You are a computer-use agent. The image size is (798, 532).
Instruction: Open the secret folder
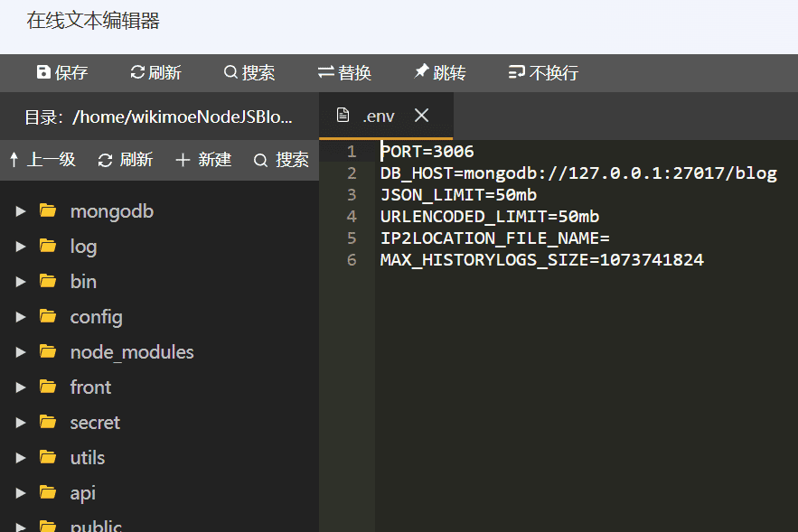94,423
